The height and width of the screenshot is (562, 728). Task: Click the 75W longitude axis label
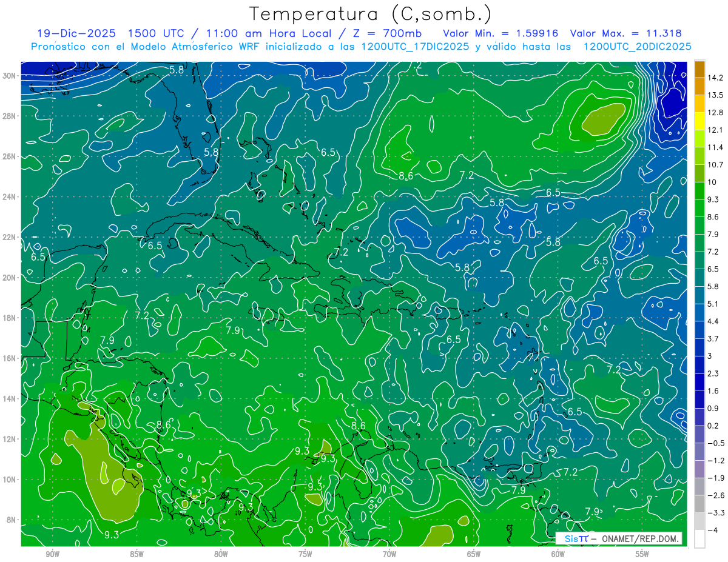[x=305, y=554]
